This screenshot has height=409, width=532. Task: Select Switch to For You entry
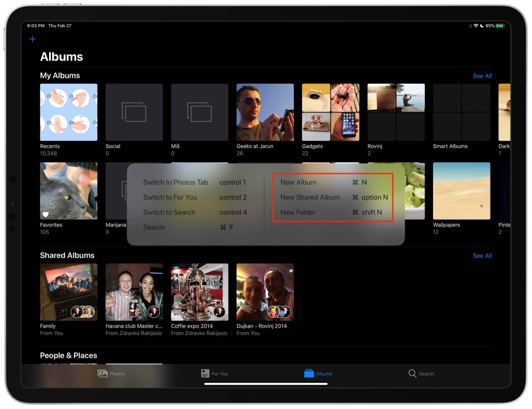(x=195, y=197)
